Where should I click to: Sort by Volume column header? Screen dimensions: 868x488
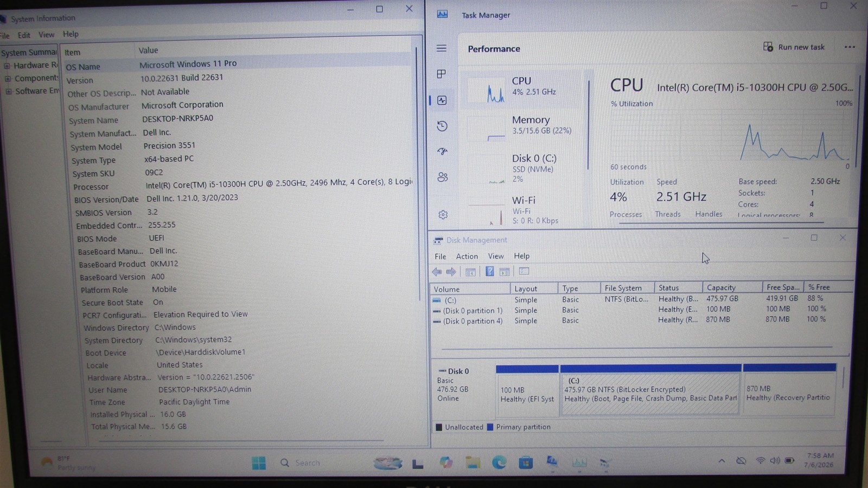470,289
